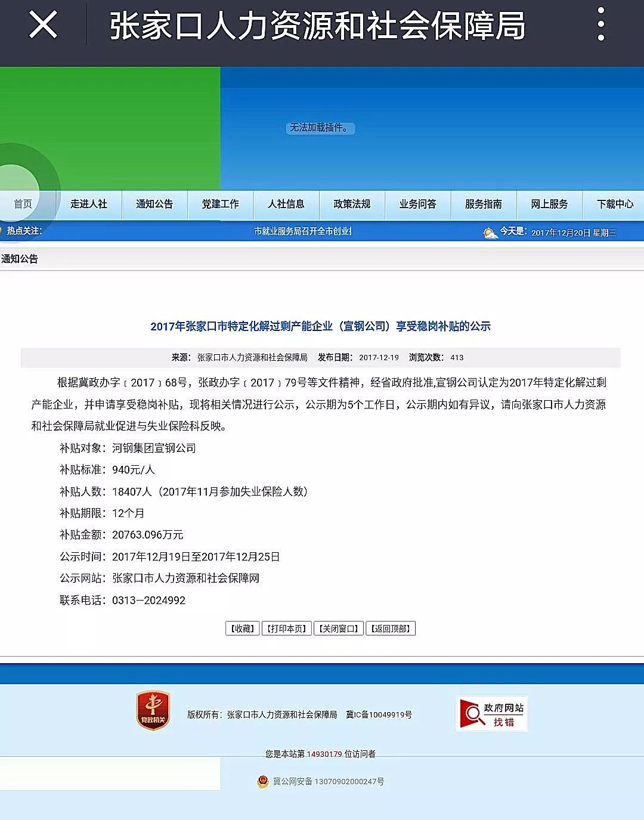Click the 公示网站 张家口市人力资源和社会保障网 line

click(160, 578)
